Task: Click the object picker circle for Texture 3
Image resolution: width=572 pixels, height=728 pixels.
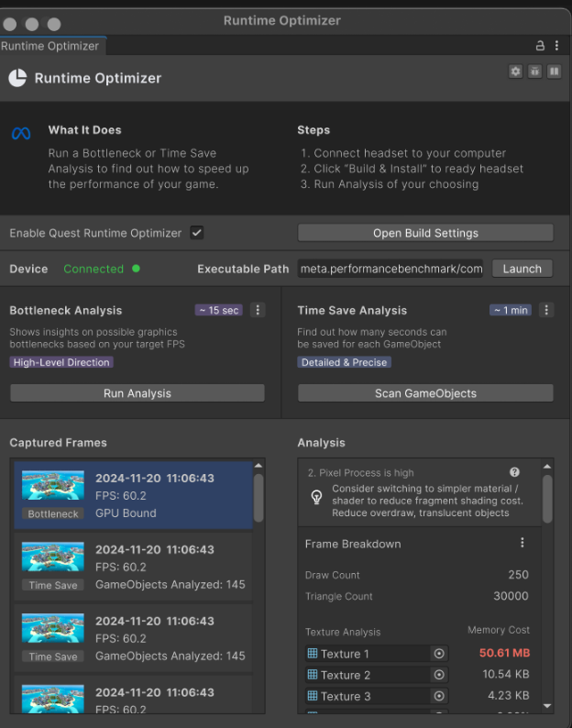Action: click(x=439, y=696)
